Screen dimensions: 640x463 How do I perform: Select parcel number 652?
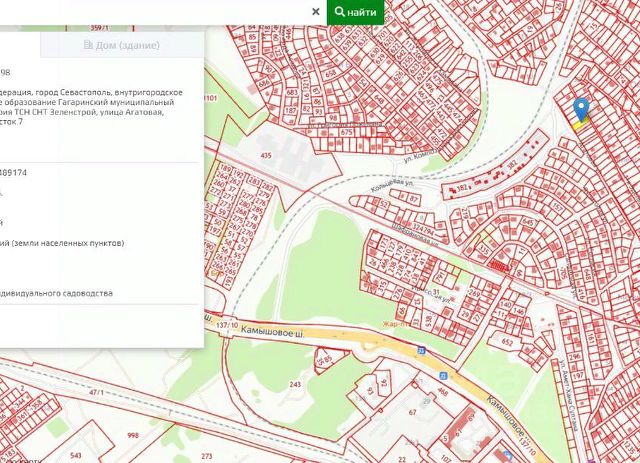pos(507,342)
